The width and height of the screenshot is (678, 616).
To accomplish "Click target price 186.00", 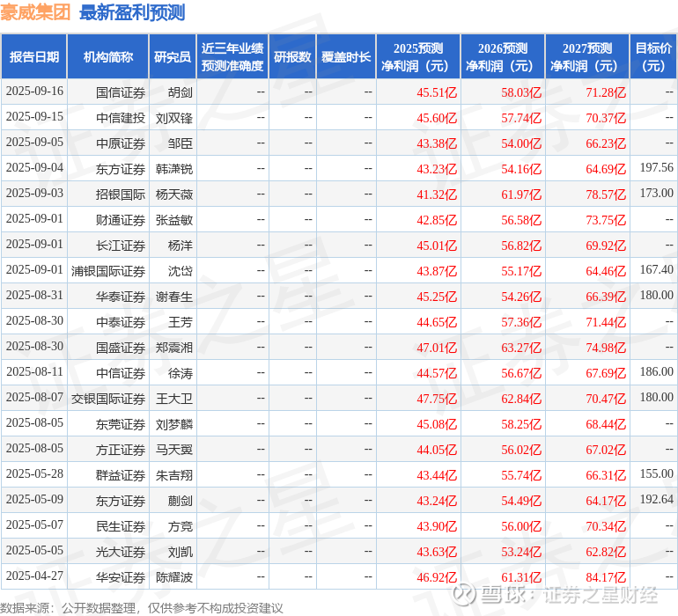I will [656, 371].
